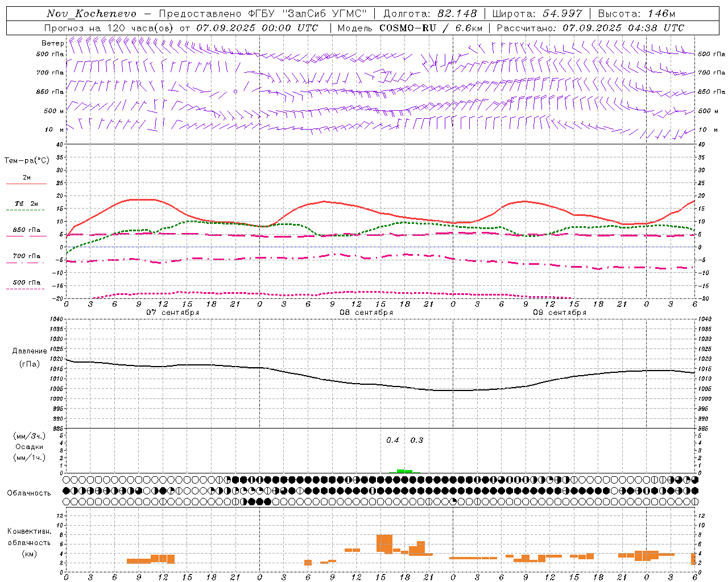Select the text 'Предоставлено ФГБУ "ЗапСиб УГМС"'
The width and height of the screenshot is (728, 582).
click(x=263, y=14)
